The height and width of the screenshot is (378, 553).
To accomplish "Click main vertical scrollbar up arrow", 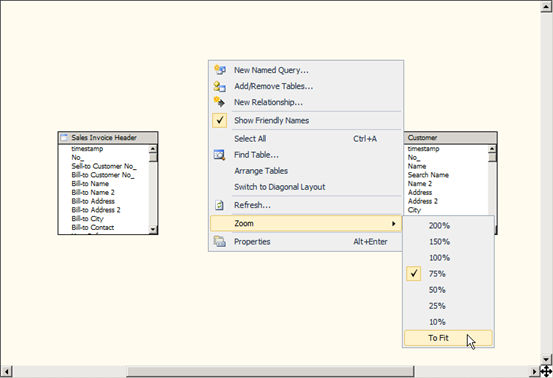I will [546, 7].
